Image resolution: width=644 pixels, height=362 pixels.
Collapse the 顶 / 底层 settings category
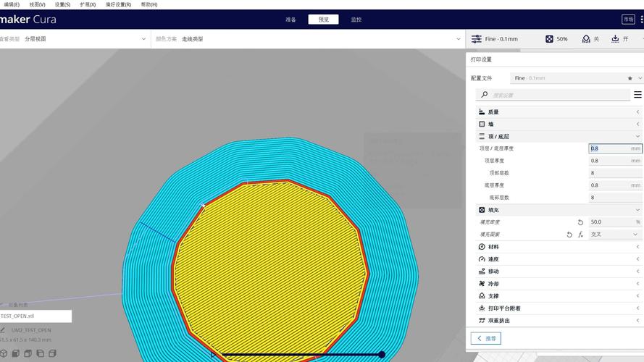click(637, 136)
